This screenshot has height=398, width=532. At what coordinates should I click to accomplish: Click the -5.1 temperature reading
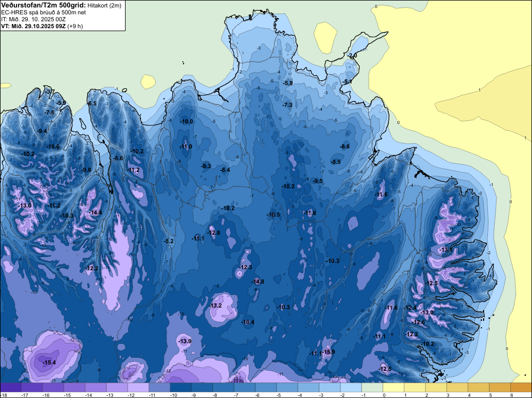click(347, 82)
